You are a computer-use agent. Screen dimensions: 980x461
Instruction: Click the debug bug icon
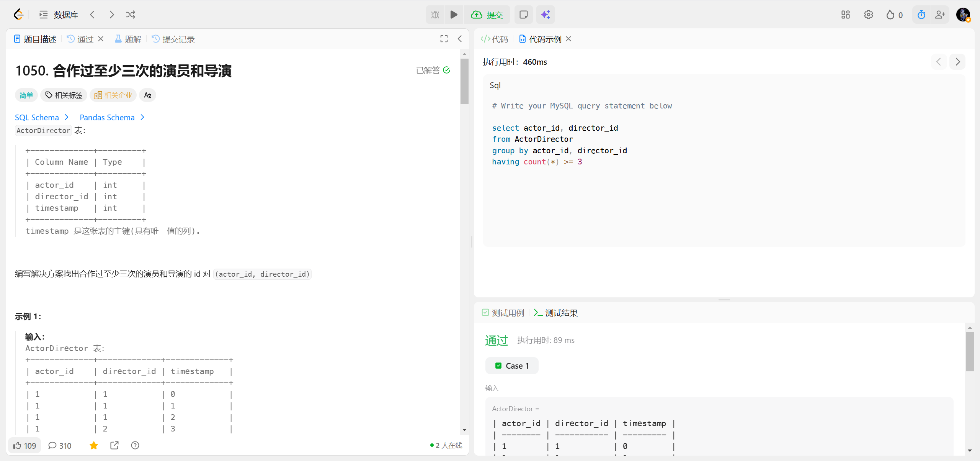click(435, 15)
